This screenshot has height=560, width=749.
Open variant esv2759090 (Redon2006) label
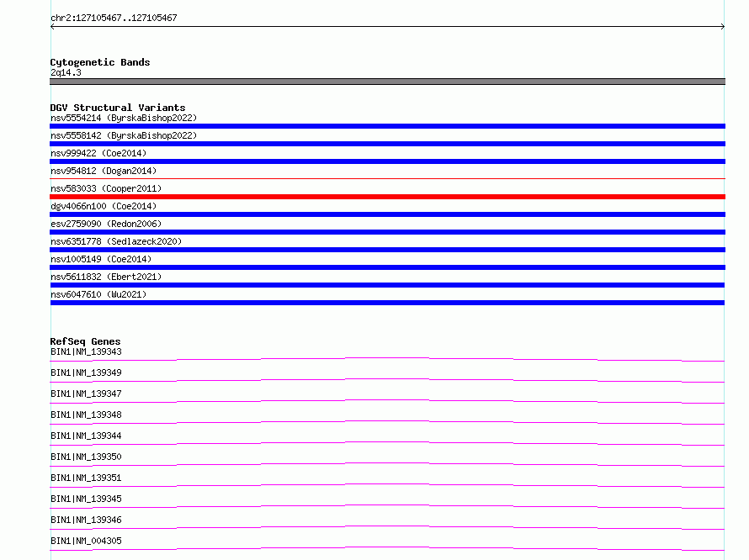click(106, 224)
